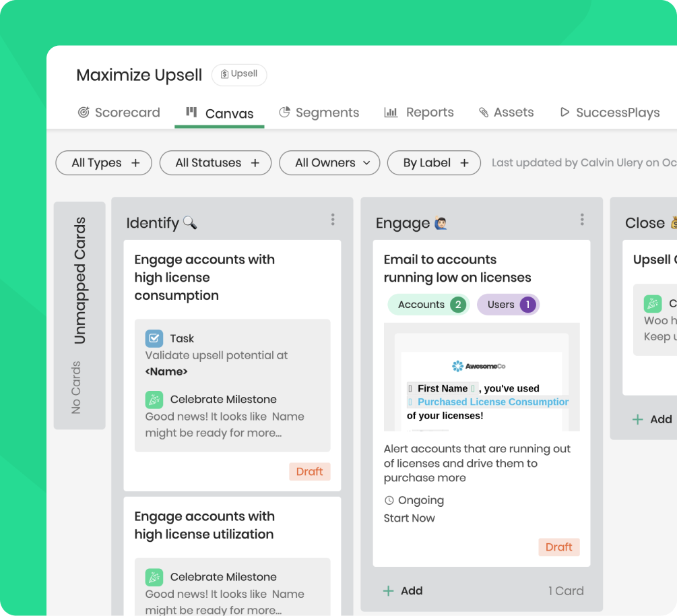This screenshot has height=616, width=677.
Task: Expand the Unmapped Cards column
Action: click(79, 315)
